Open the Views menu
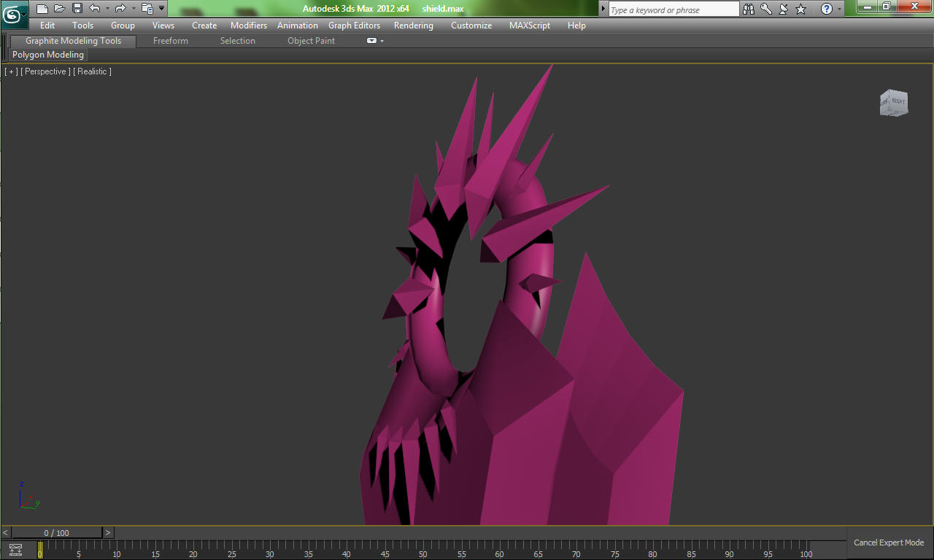This screenshot has height=560, width=934. 163,26
